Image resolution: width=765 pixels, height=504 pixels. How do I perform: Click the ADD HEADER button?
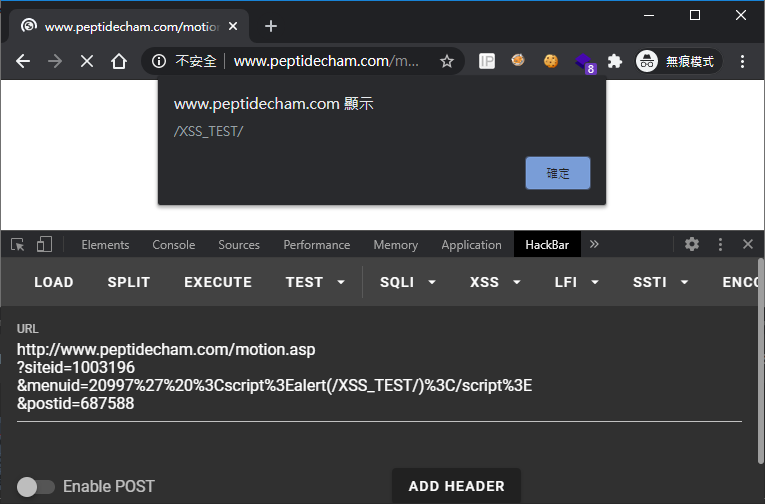[456, 486]
